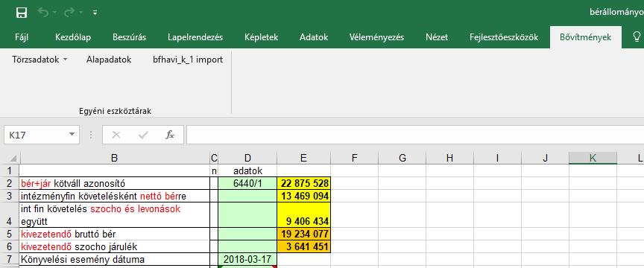Switch to the Fejlesztőeszközök tab
Image resolution: width=644 pixels, height=268 pixels.
[504, 37]
